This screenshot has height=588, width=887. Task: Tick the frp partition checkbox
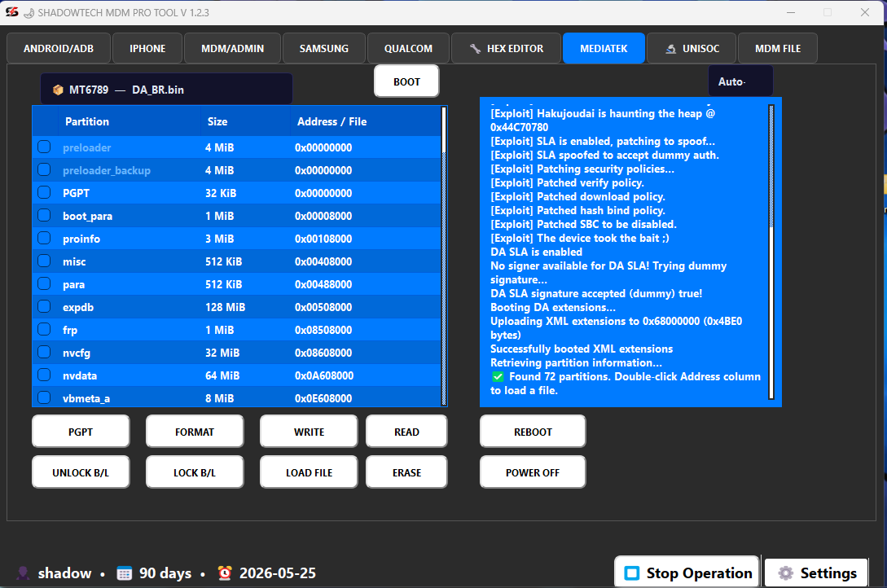click(x=44, y=330)
